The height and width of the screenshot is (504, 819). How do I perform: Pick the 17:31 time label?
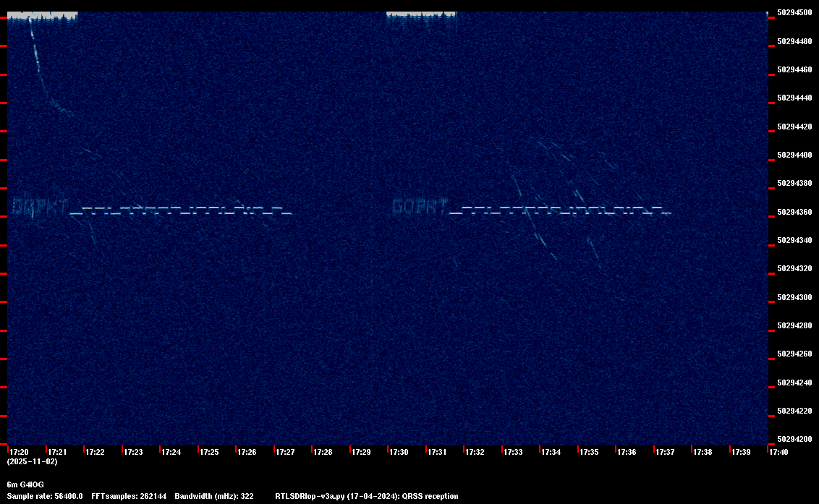[x=437, y=452]
